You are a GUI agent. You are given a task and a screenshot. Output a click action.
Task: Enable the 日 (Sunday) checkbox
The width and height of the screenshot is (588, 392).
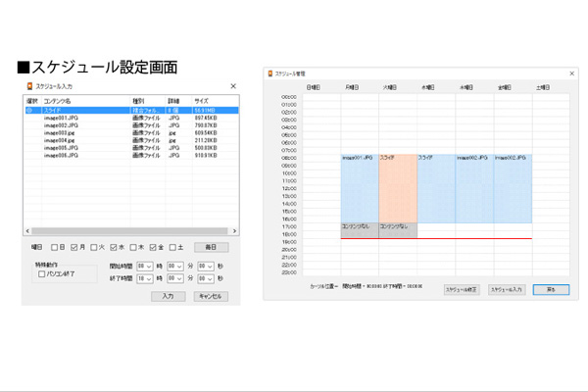pos(55,247)
